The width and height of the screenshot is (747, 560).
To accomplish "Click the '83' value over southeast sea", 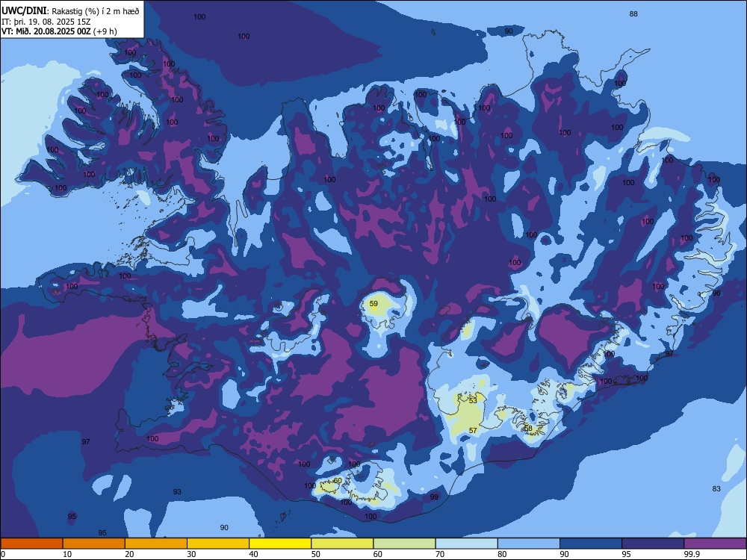I will (x=716, y=488).
